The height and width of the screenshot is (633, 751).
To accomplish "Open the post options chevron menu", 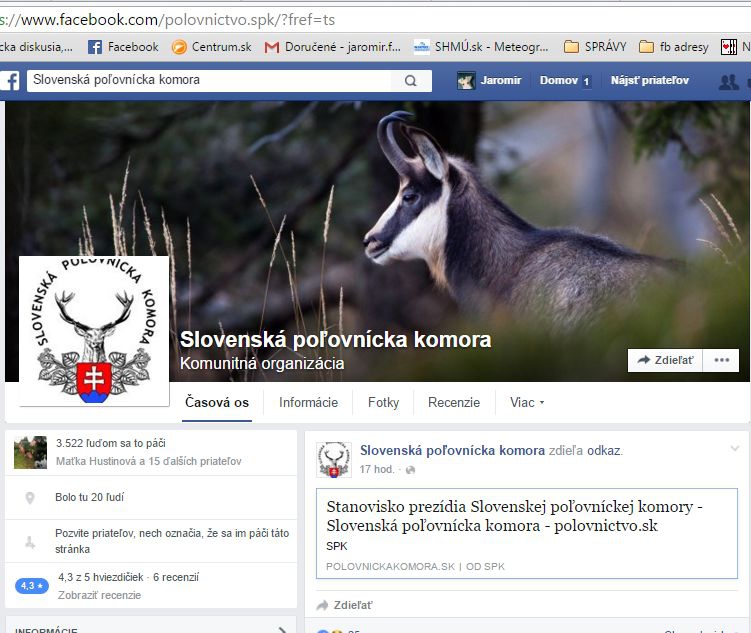I will 735,449.
